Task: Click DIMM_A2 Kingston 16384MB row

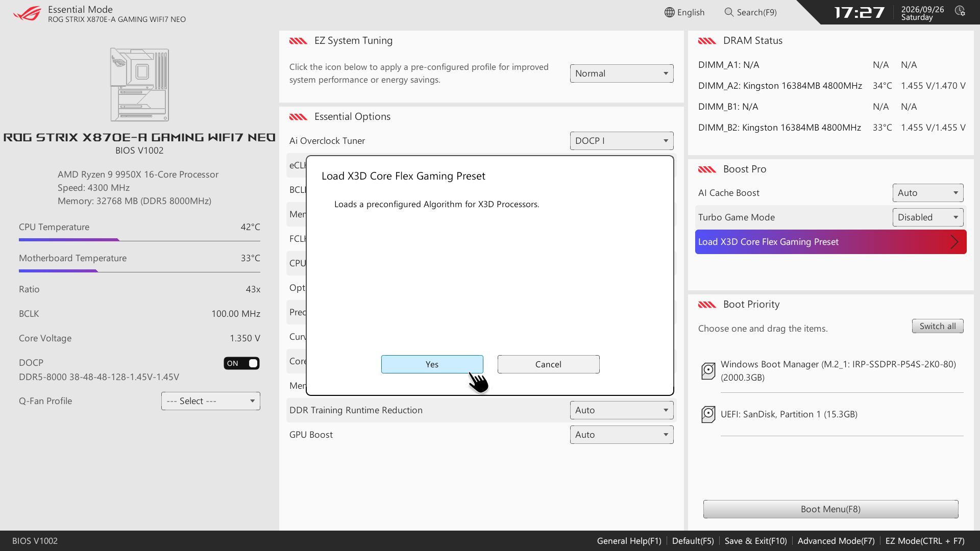Action: [831, 86]
